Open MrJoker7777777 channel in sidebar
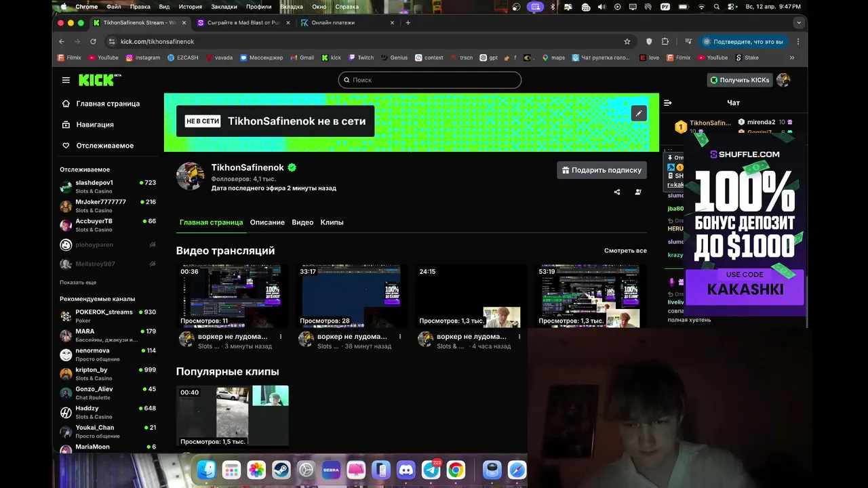 pyautogui.click(x=108, y=205)
